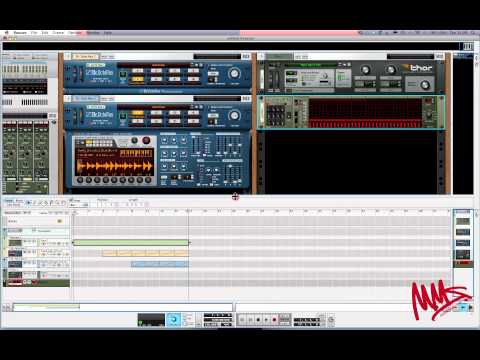This screenshot has width=480, height=360.
Task: Click the horizontal sequencer scrollbar
Action: point(122,306)
